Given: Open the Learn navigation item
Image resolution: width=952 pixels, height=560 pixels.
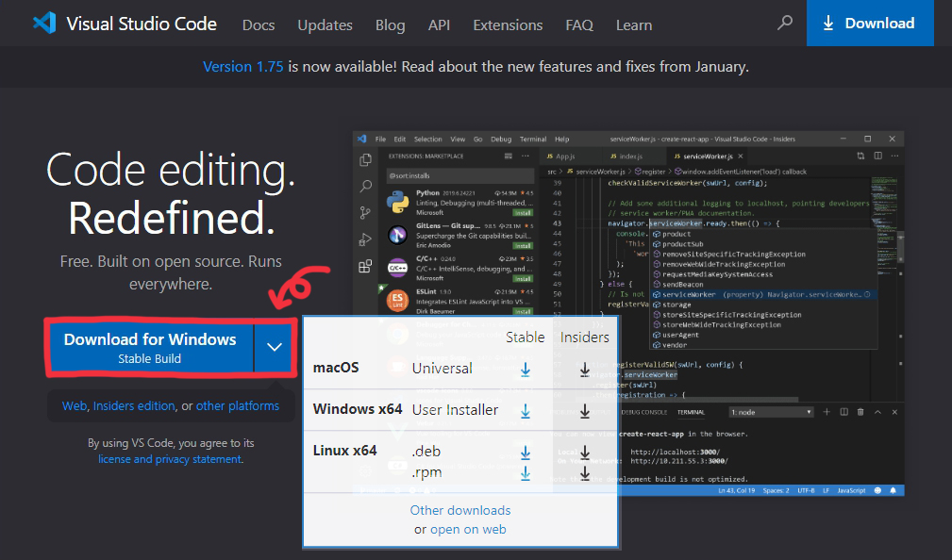Looking at the screenshot, I should tap(634, 25).
